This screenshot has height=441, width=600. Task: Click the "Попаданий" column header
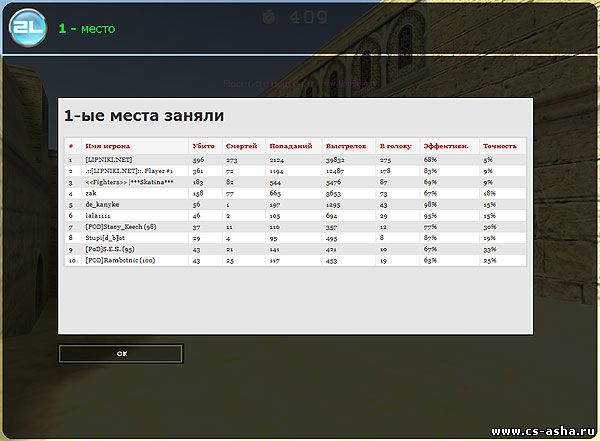[x=289, y=146]
